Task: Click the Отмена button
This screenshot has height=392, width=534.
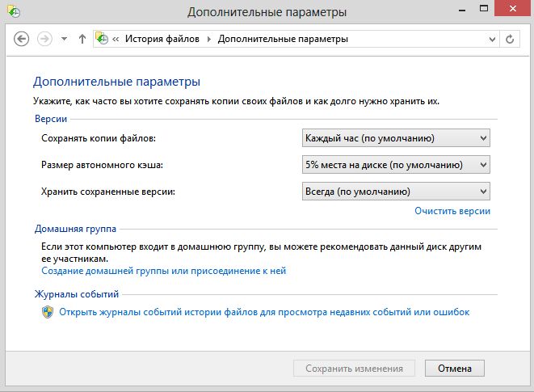Action: pyautogui.click(x=454, y=369)
